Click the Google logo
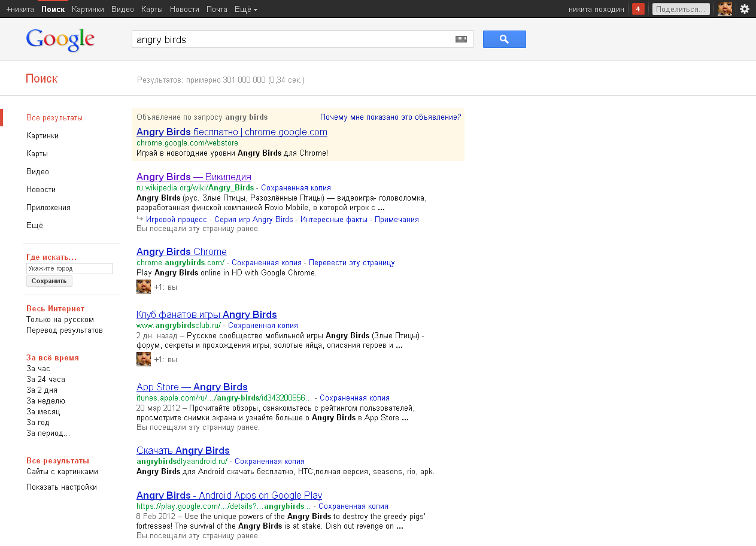This screenshot has width=756, height=546. tap(60, 40)
